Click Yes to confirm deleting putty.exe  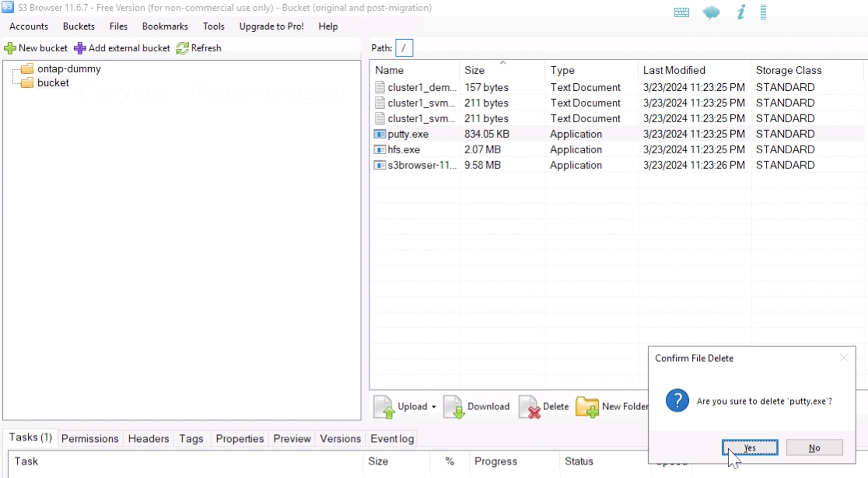(x=749, y=448)
